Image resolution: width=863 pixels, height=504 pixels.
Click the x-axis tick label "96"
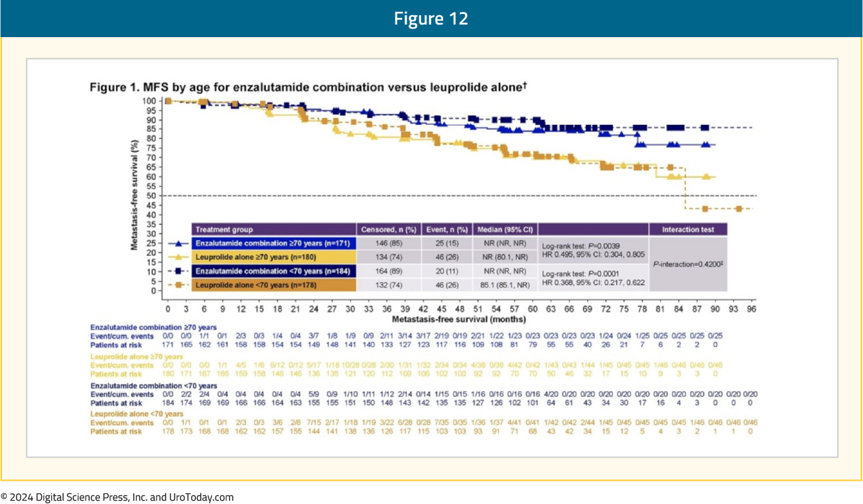tap(752, 309)
